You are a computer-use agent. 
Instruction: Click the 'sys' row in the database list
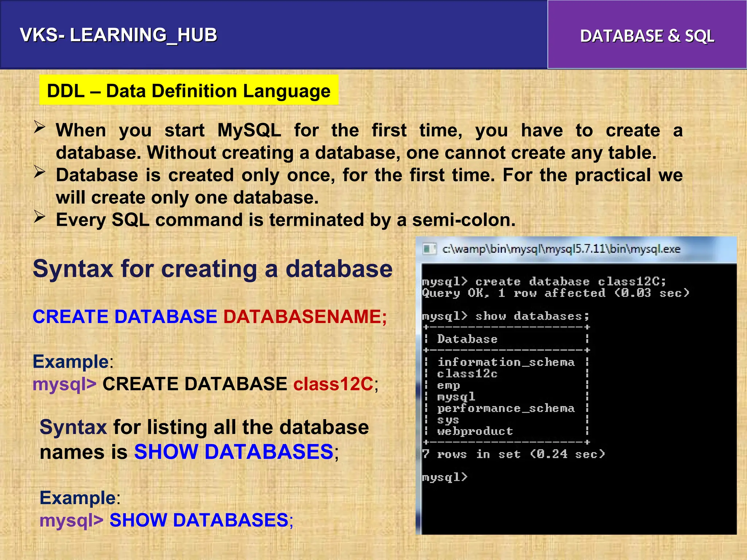pos(448,420)
